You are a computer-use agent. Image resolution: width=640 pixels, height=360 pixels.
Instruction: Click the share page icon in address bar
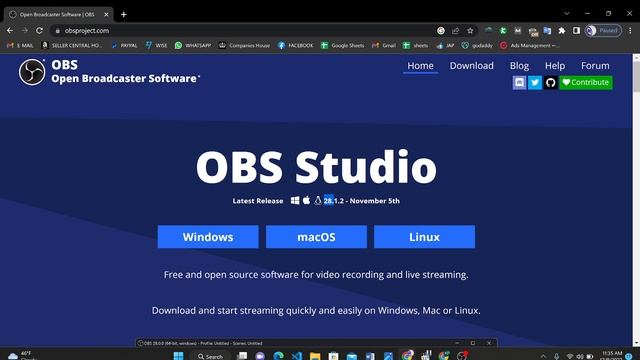456,31
